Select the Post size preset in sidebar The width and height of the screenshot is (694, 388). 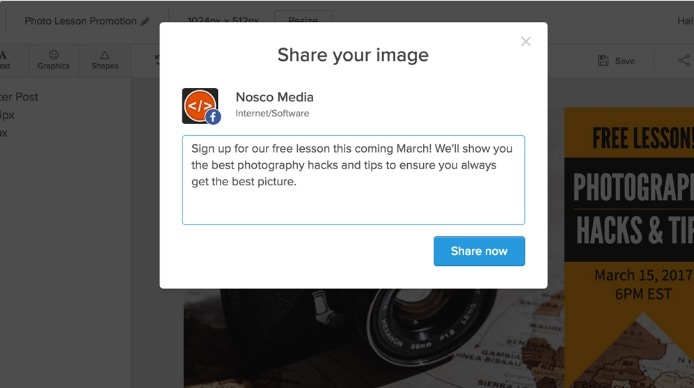tap(19, 97)
